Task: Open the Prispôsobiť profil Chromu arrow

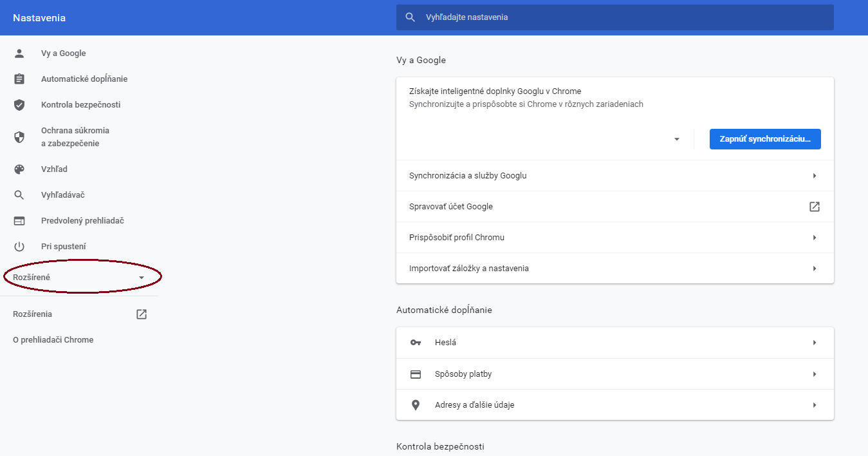Action: [x=815, y=238]
